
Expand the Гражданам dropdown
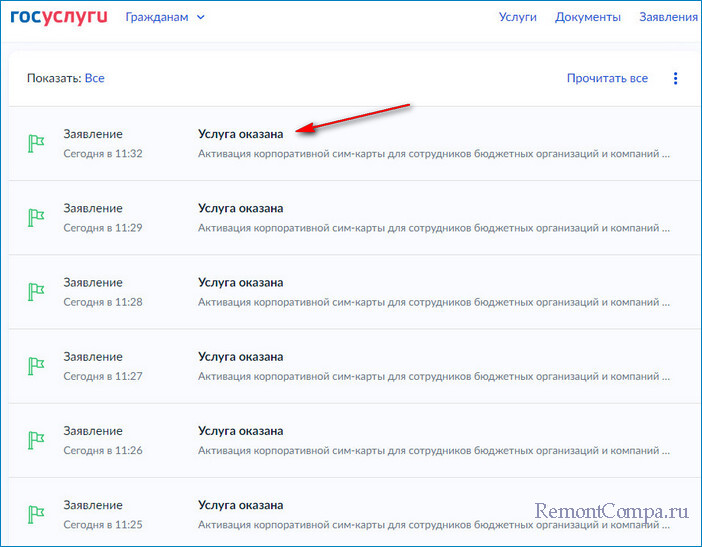pos(165,17)
